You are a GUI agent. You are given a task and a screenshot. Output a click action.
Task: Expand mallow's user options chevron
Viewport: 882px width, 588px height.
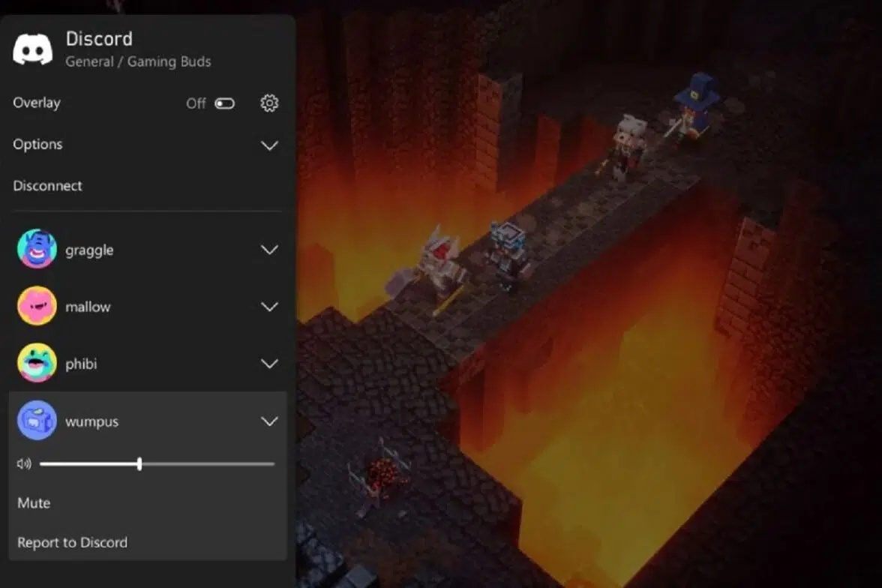click(x=269, y=307)
